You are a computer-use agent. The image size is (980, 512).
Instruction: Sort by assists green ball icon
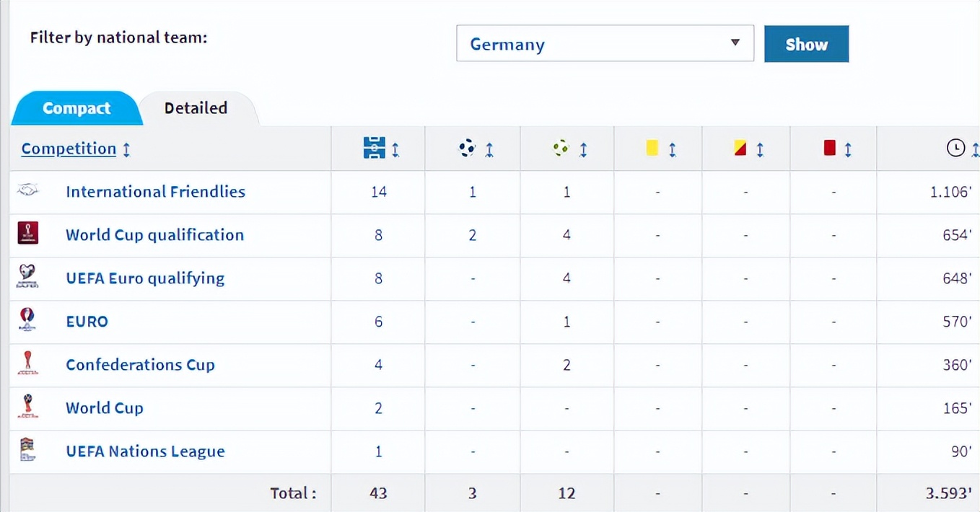click(561, 149)
